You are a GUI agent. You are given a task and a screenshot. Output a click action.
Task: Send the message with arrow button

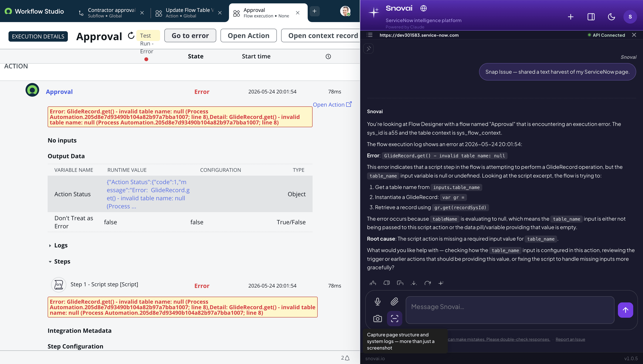point(625,310)
